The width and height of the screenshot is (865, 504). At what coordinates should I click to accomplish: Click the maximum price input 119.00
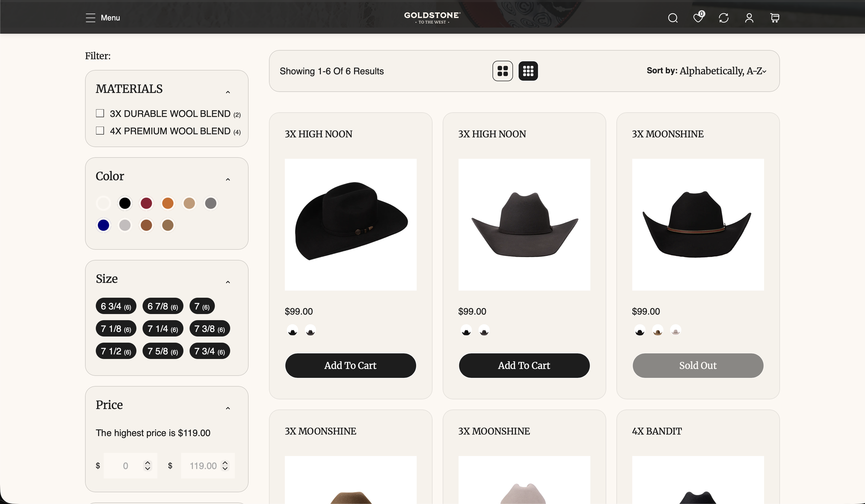point(208,465)
